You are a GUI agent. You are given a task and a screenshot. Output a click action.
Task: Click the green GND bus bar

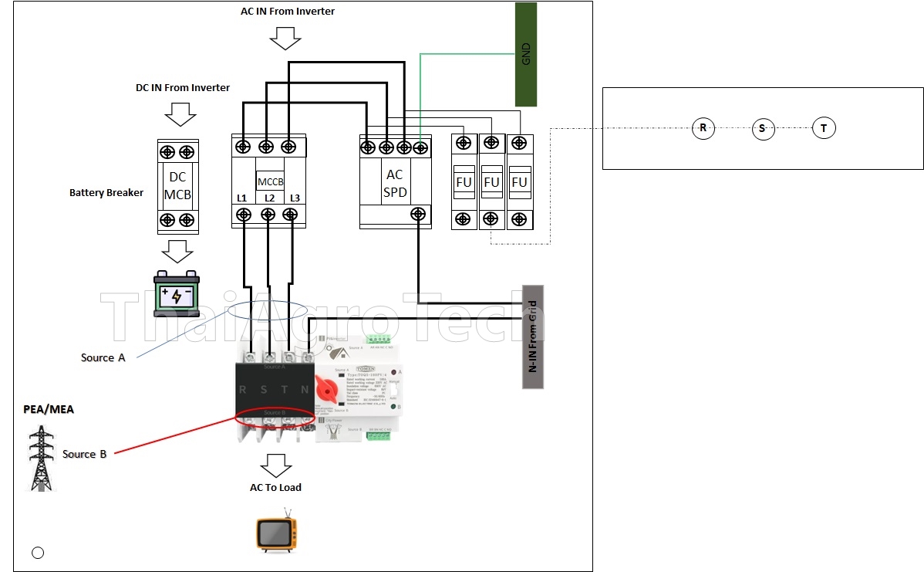tap(525, 52)
